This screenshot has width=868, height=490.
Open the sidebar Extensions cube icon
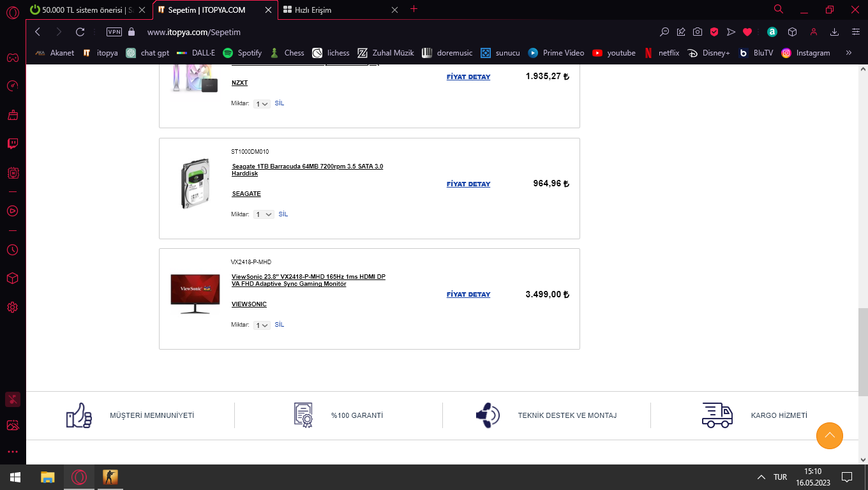point(12,279)
